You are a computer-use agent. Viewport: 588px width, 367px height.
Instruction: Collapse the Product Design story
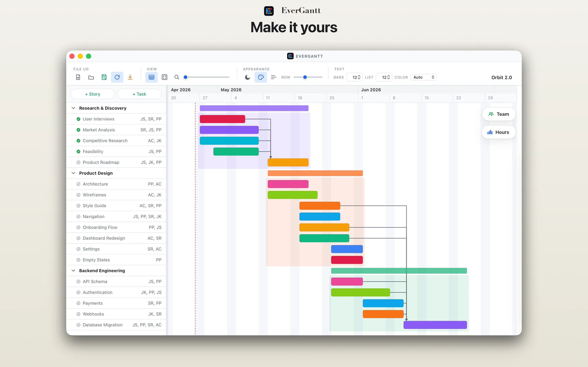73,173
